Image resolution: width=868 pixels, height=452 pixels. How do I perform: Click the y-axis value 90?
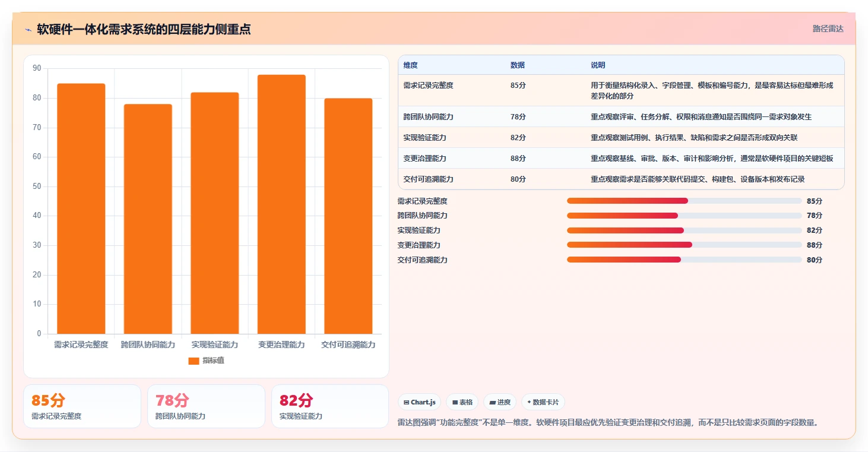pyautogui.click(x=37, y=69)
